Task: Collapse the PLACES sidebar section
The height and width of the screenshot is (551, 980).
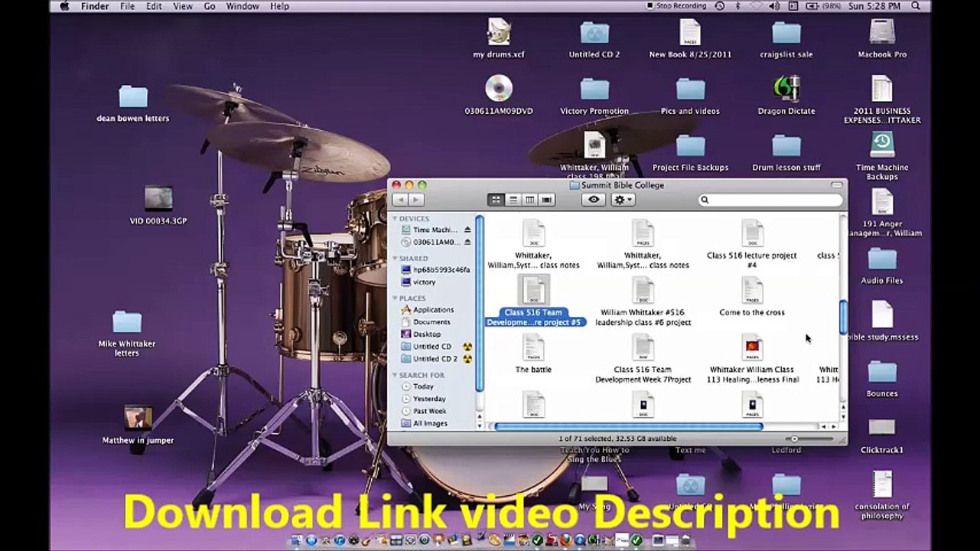Action: [396, 298]
